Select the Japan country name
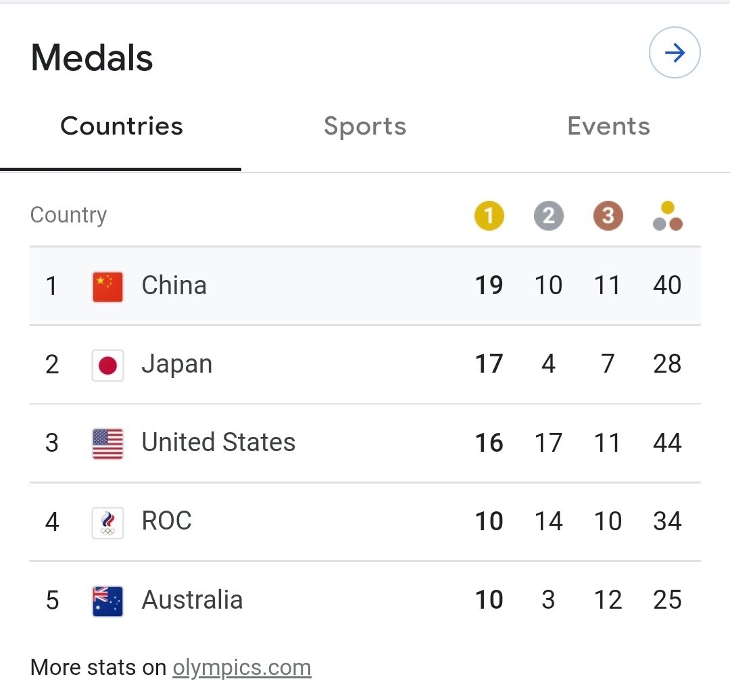This screenshot has height=700, width=730. coord(177,365)
